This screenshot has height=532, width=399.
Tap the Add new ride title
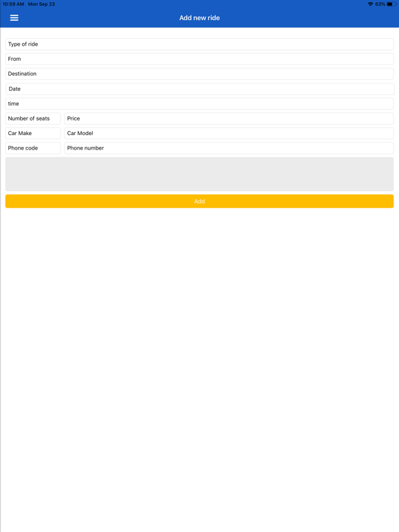tap(199, 17)
